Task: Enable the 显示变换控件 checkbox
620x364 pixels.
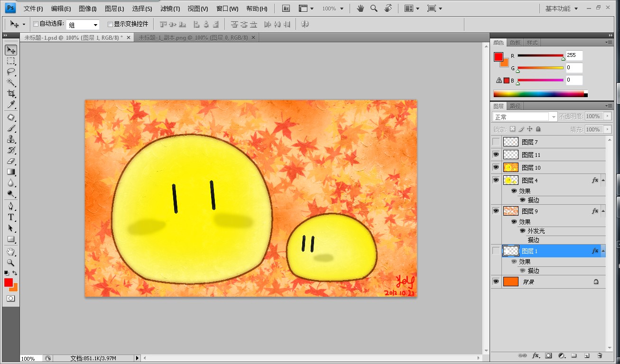Action: (x=110, y=24)
